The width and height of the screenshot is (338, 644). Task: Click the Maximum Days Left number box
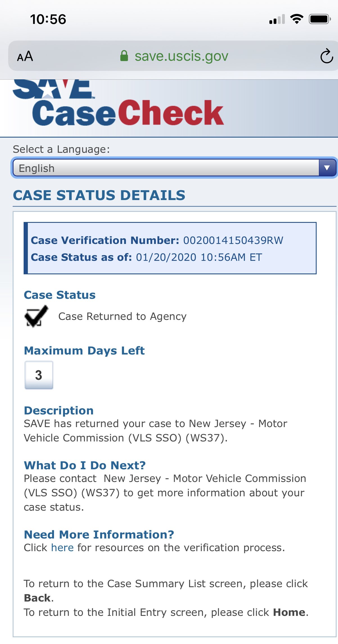click(39, 375)
